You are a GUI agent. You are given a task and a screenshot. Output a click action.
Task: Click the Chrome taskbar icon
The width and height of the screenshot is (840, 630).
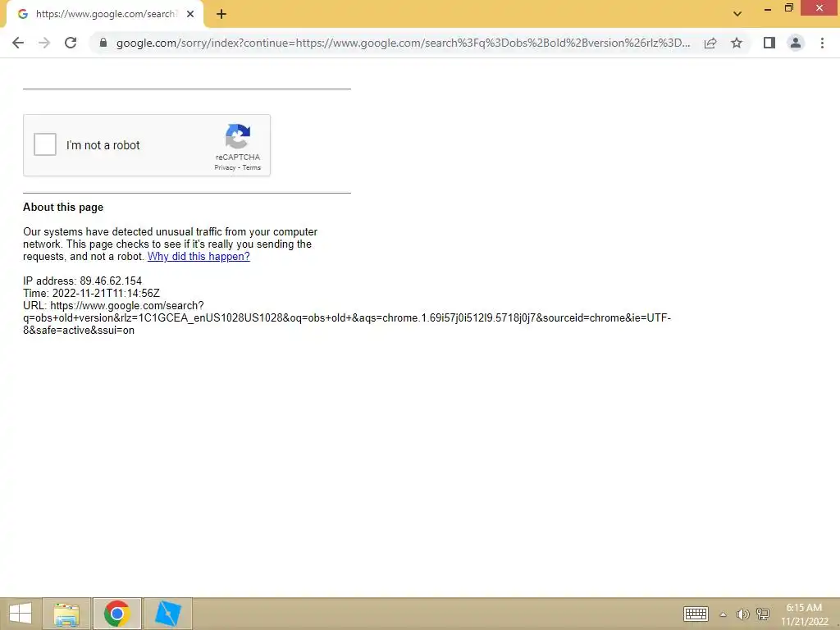[116, 614]
